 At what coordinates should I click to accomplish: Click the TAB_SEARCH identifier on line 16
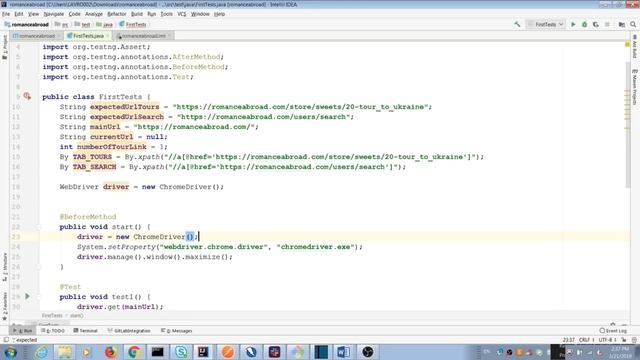pos(94,167)
